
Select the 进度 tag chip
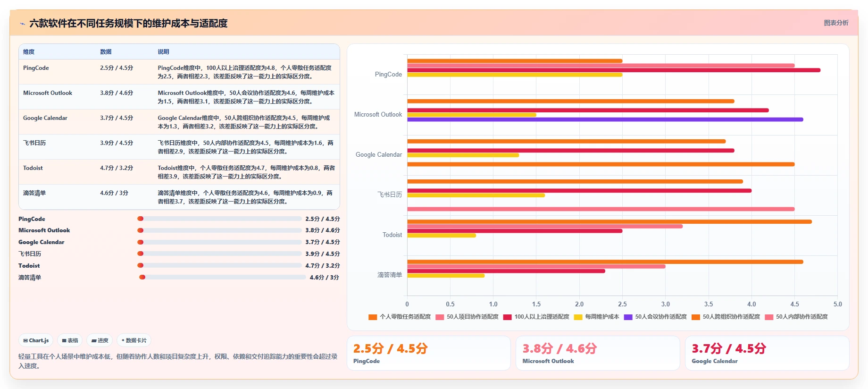100,340
